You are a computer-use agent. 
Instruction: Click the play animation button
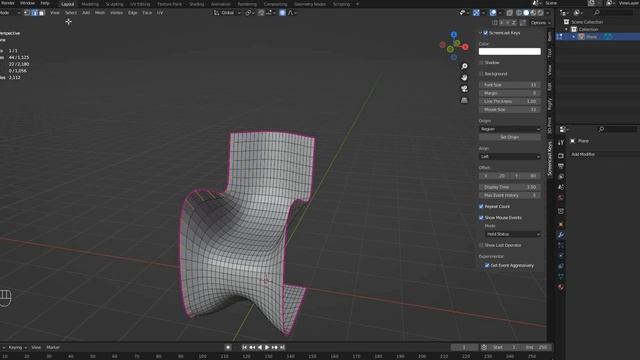267,347
